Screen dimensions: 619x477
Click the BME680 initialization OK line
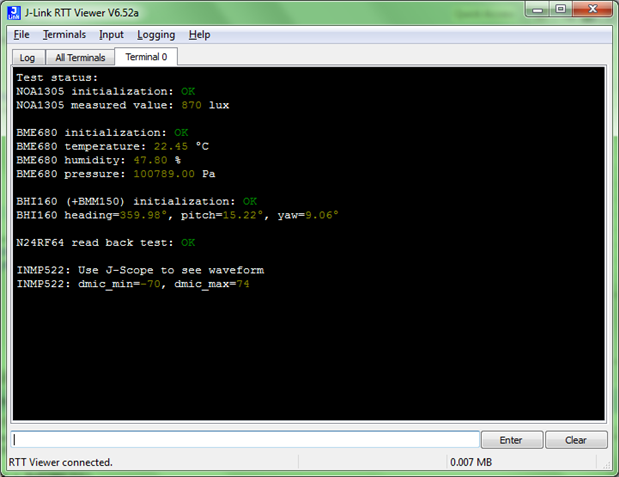click(x=102, y=133)
